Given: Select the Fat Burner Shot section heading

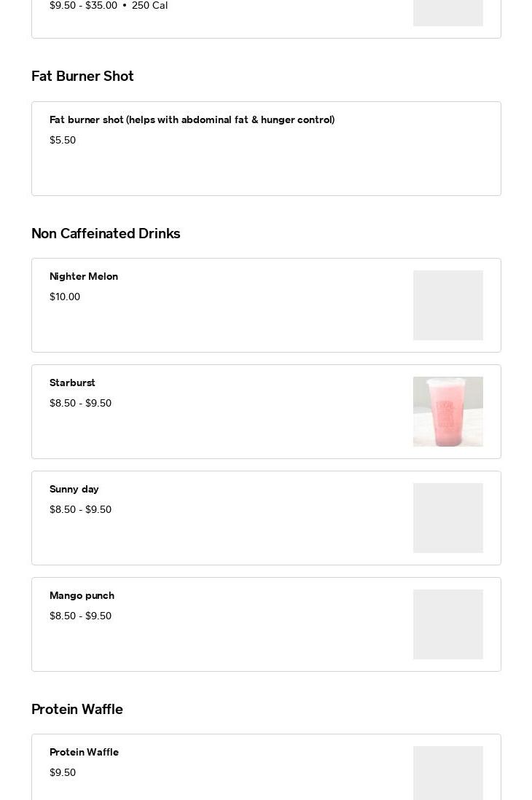Looking at the screenshot, I should pyautogui.click(x=82, y=77).
